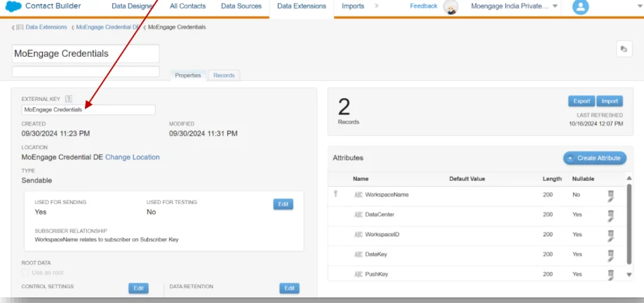Go to Data Extensions breadcrumb link

point(46,27)
